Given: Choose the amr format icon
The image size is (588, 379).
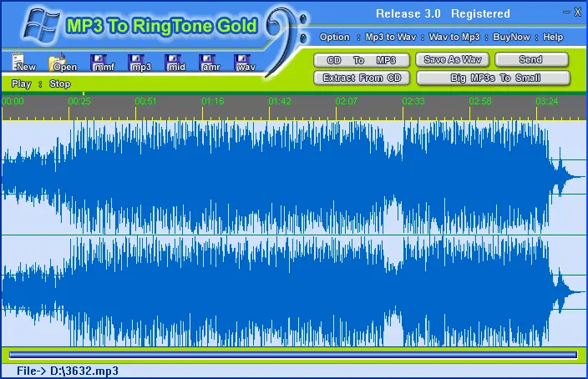Looking at the screenshot, I should tap(210, 63).
